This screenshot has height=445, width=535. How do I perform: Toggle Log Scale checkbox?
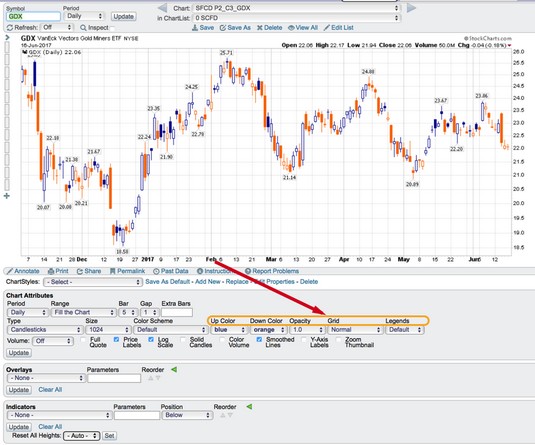(x=151, y=340)
